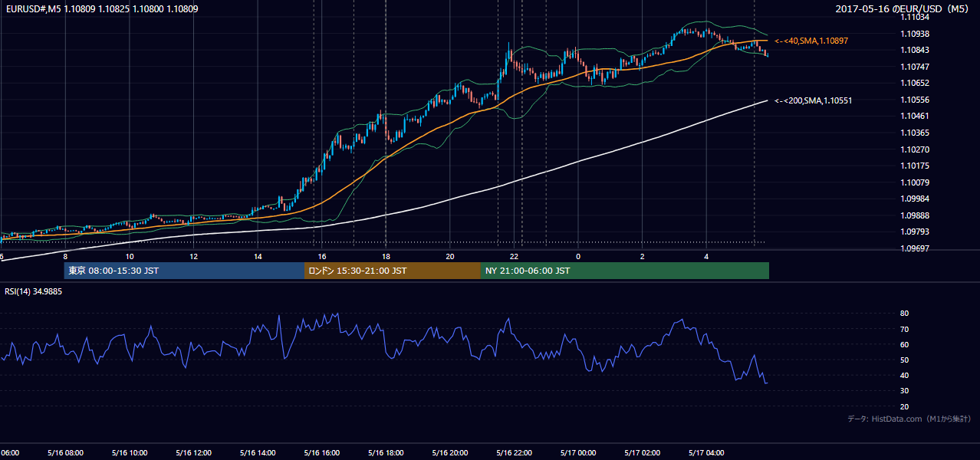Image resolution: width=980 pixels, height=460 pixels.
Task: Click RSI axis level 40
Action: pos(905,375)
